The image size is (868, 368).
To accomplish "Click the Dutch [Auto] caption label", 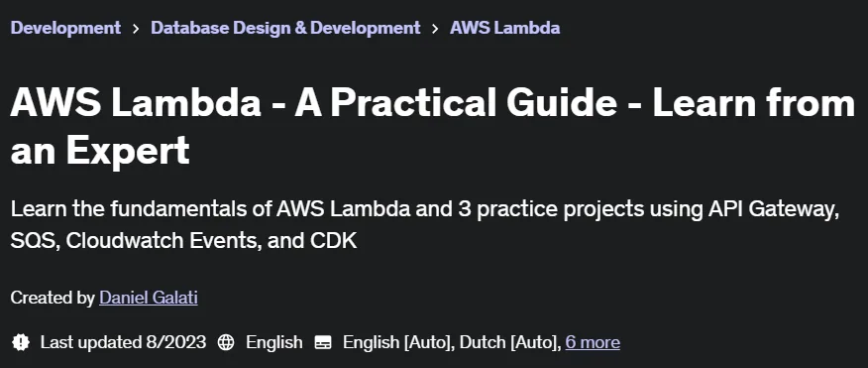I will click(x=508, y=342).
